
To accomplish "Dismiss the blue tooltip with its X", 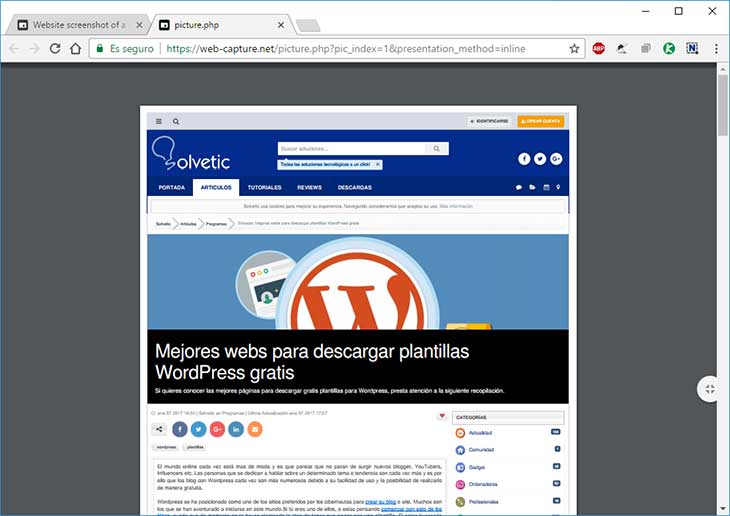I will click(x=378, y=164).
